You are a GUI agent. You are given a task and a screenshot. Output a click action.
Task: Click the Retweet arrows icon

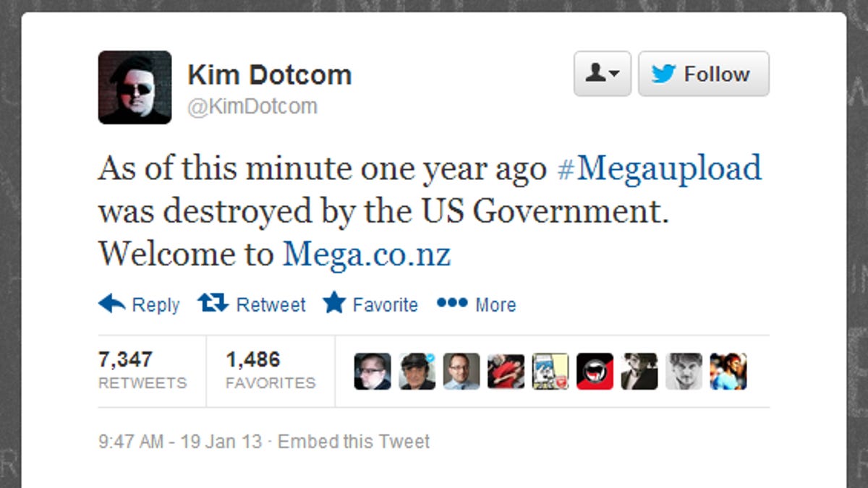click(x=213, y=304)
